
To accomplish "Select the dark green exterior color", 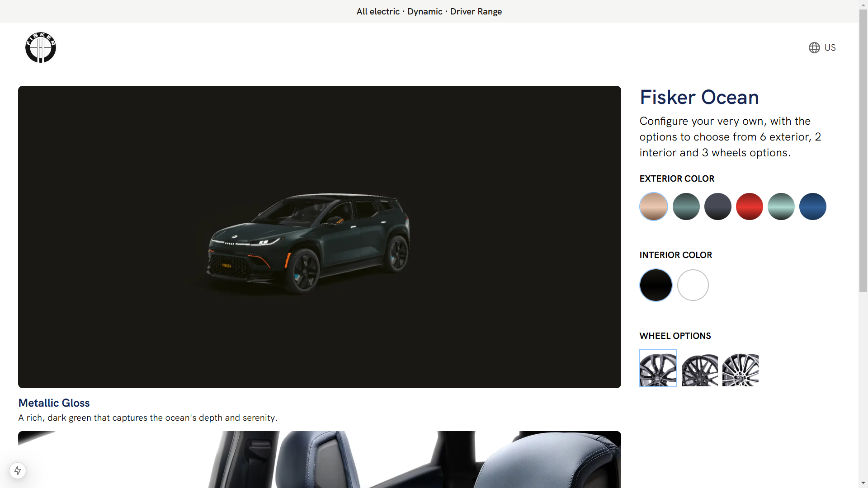I will [686, 206].
